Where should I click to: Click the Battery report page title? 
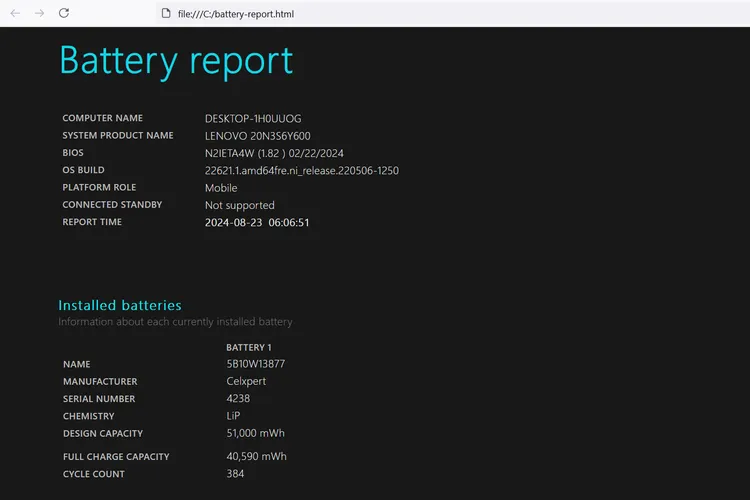pos(176,60)
